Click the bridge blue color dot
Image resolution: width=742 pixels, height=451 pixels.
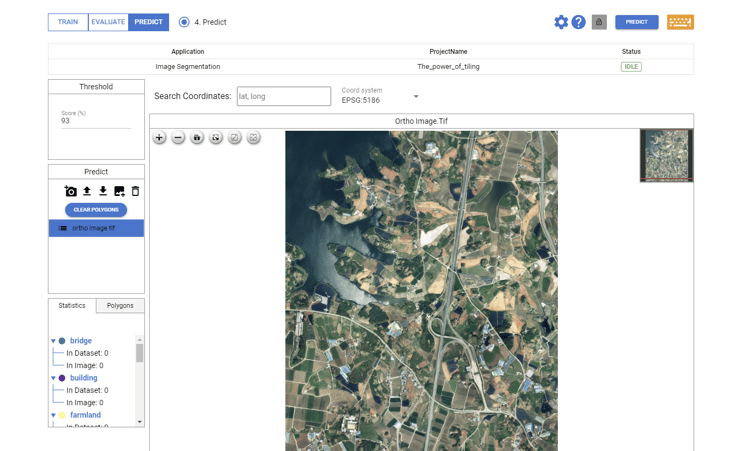(x=62, y=341)
